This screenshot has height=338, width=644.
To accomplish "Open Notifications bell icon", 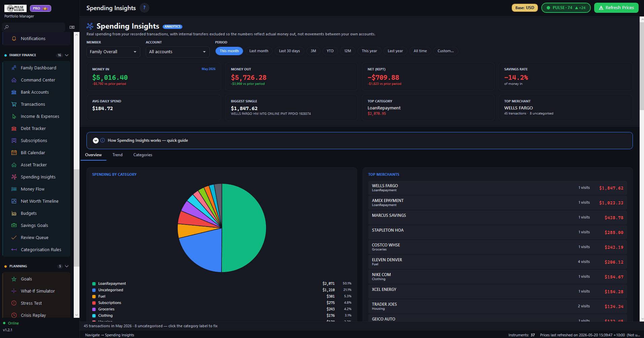I will click(x=14, y=38).
